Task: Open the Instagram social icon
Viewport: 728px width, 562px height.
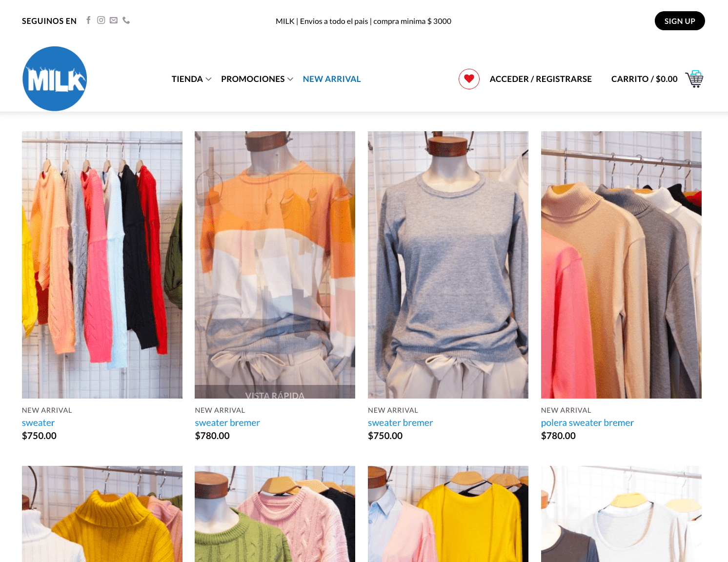Action: pyautogui.click(x=101, y=20)
